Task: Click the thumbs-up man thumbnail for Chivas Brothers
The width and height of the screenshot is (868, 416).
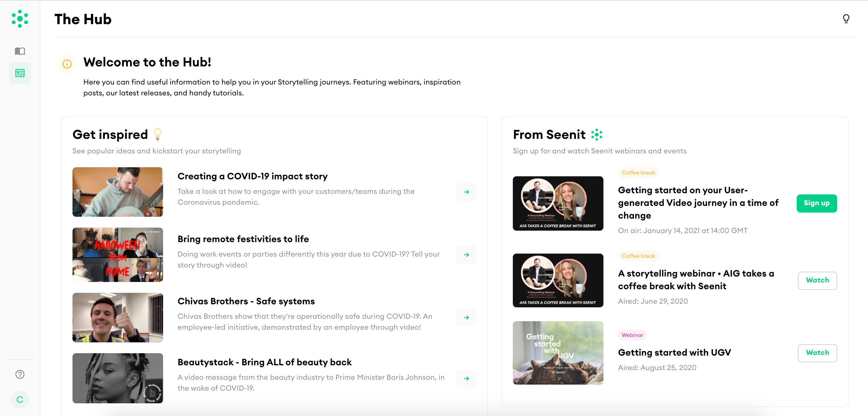Action: pyautogui.click(x=117, y=317)
